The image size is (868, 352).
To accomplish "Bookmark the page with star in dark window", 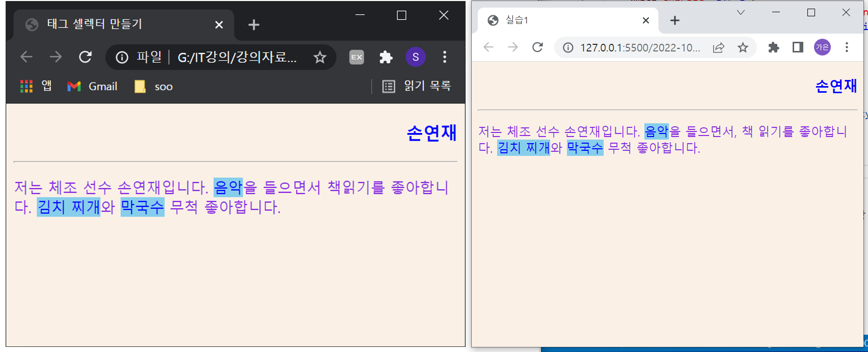I will [x=320, y=57].
